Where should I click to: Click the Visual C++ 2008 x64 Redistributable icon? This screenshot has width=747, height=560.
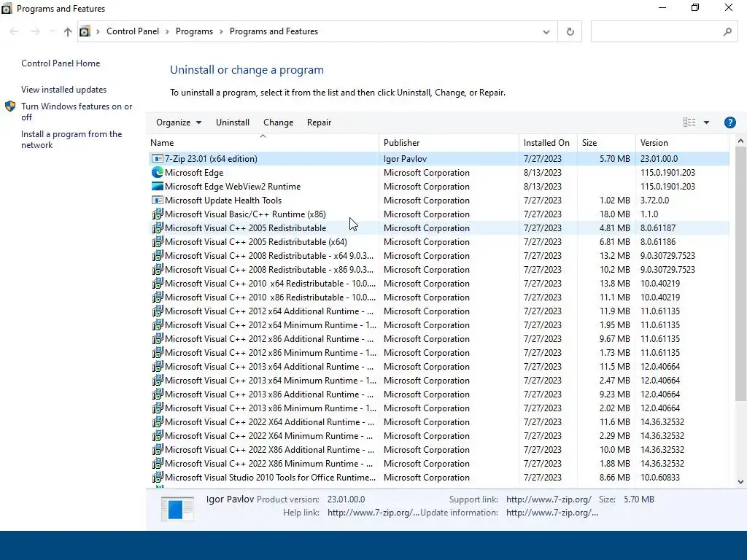[x=158, y=255]
